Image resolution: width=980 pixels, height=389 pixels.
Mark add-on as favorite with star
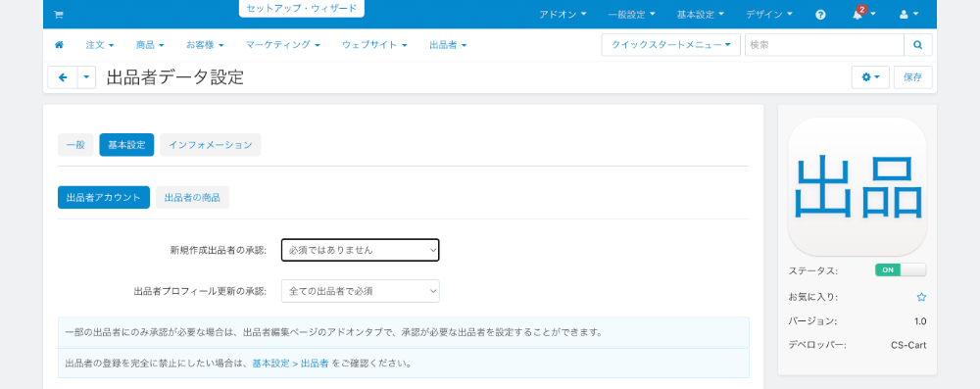[921, 297]
